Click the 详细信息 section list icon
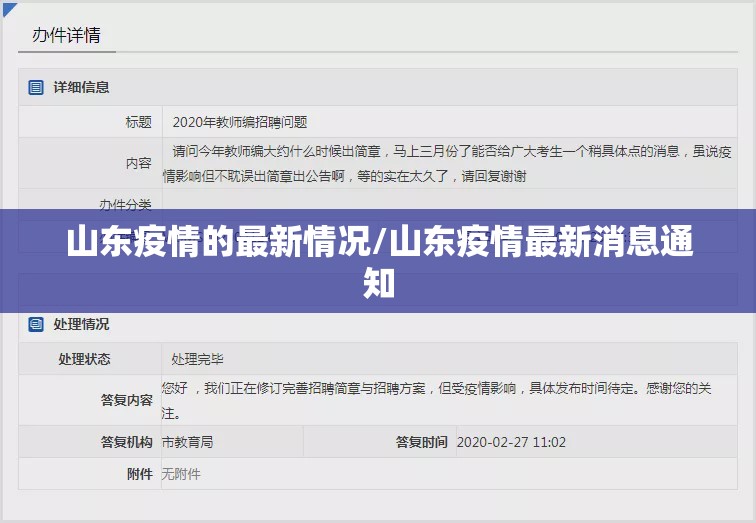The image size is (756, 523). 36,87
